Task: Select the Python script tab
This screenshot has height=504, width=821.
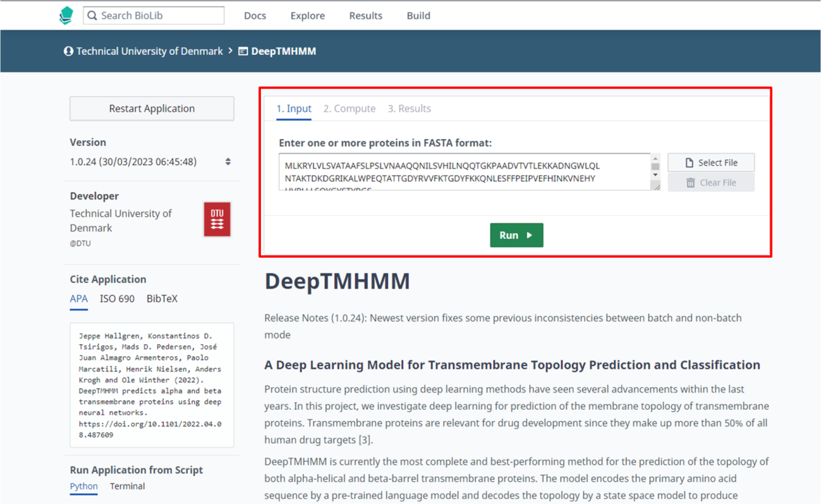Action: tap(83, 486)
